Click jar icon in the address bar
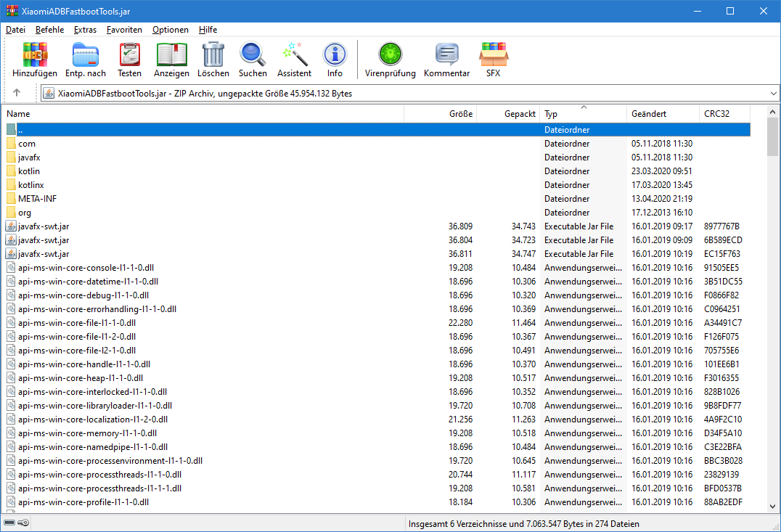Viewport: 781px width, 532px height. [x=49, y=93]
